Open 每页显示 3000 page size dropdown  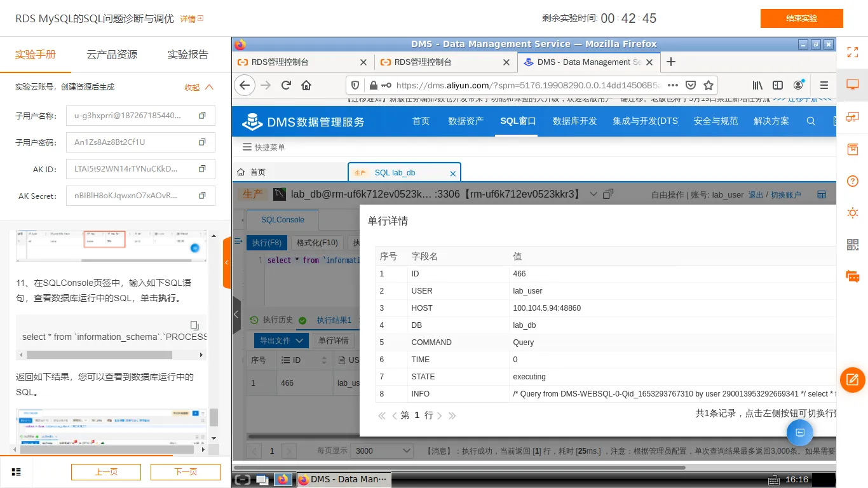383,451
